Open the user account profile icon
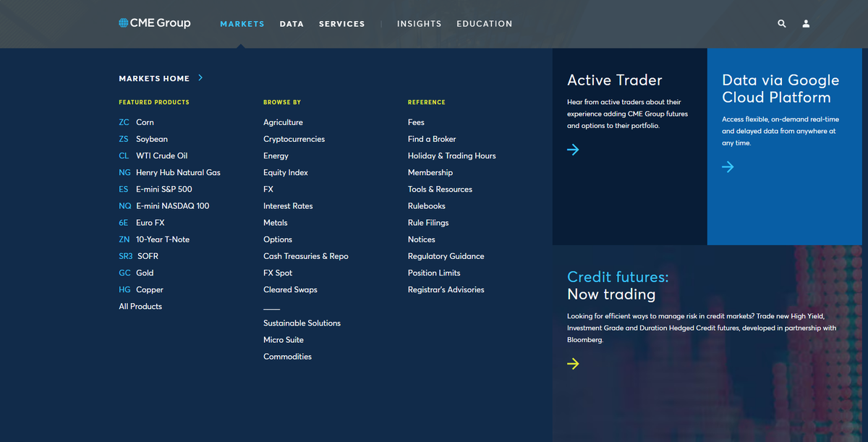868x442 pixels. [806, 24]
